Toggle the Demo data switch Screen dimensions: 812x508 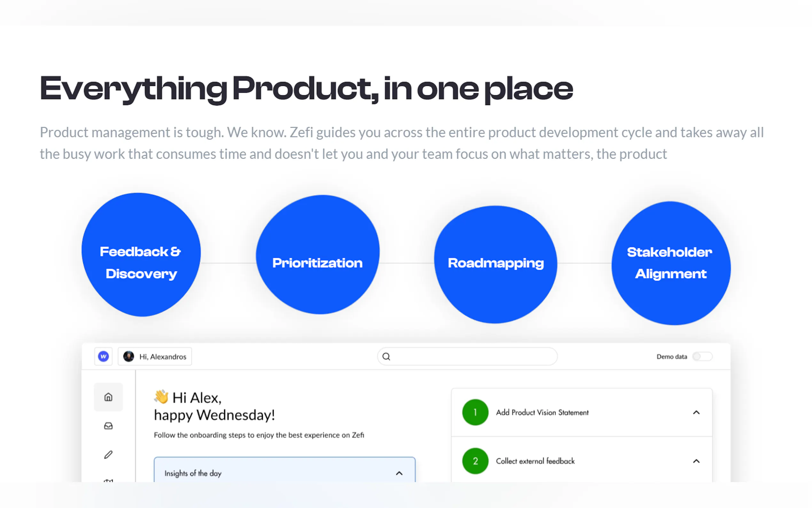pos(702,356)
